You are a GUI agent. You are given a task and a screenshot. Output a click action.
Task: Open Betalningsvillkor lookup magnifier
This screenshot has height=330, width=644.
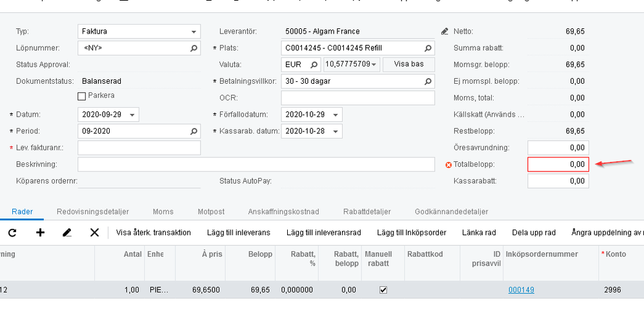coord(427,81)
